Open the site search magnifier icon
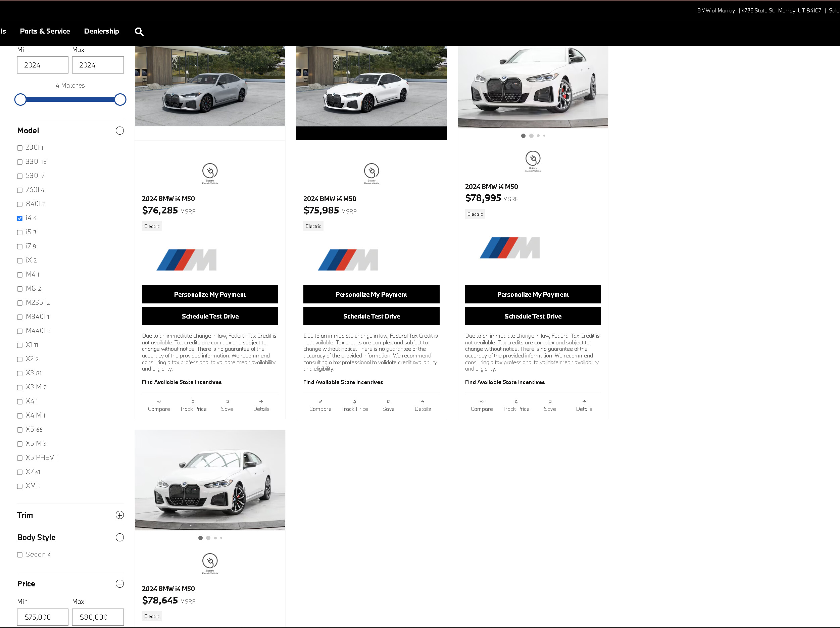The height and width of the screenshot is (628, 840). (x=139, y=32)
